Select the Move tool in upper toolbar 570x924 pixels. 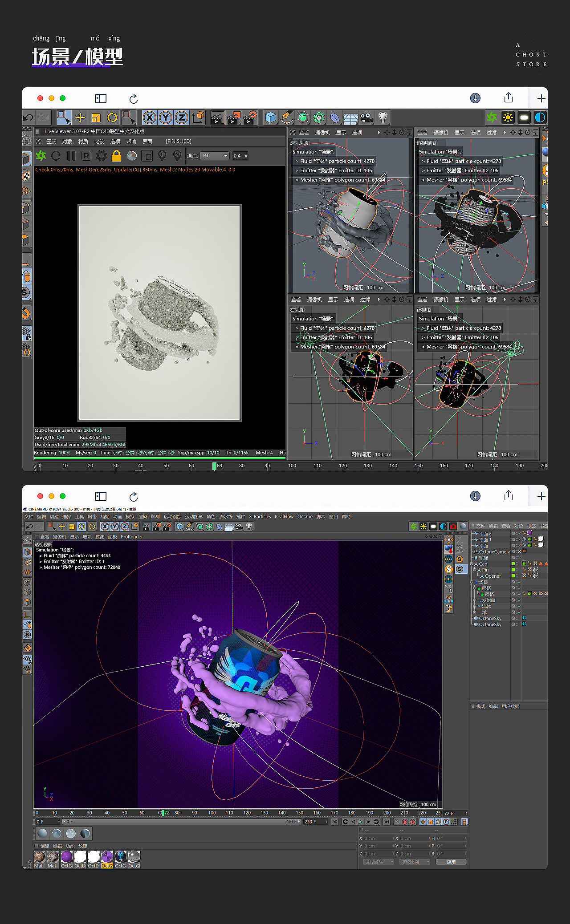80,118
